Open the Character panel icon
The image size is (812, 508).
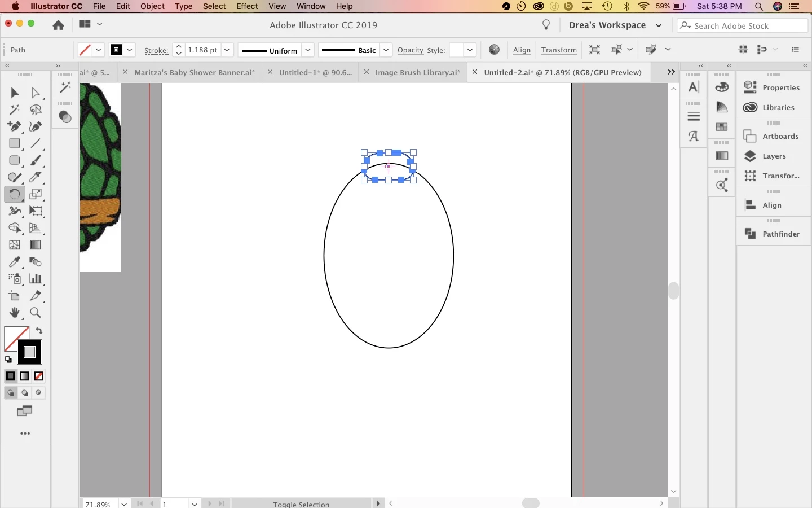[x=694, y=87]
